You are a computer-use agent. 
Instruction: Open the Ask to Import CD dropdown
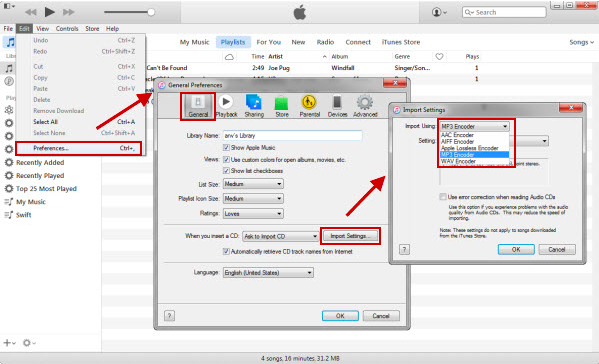tap(280, 236)
